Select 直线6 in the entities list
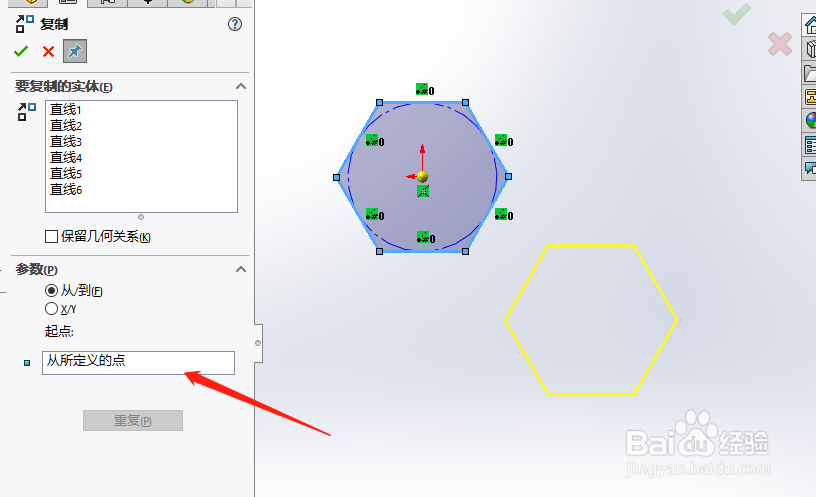 click(66, 189)
